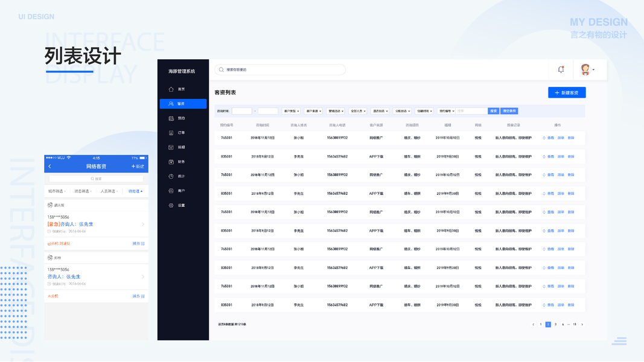Collapse the 待处理 filter on mobile screen
Screen dimensions: 644x362
(x=136, y=191)
